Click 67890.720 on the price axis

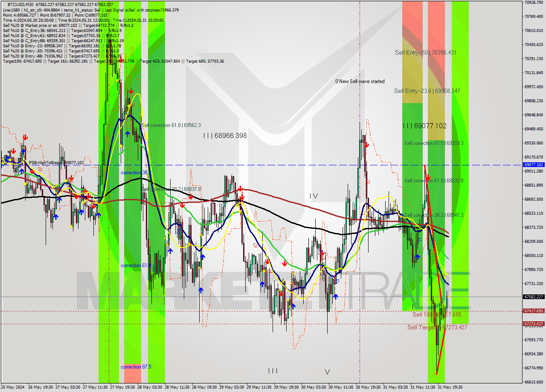(x=534, y=269)
